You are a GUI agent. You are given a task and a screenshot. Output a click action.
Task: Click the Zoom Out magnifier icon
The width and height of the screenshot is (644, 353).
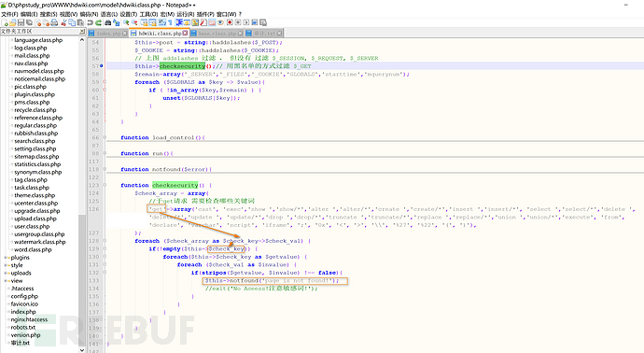(x=134, y=22)
